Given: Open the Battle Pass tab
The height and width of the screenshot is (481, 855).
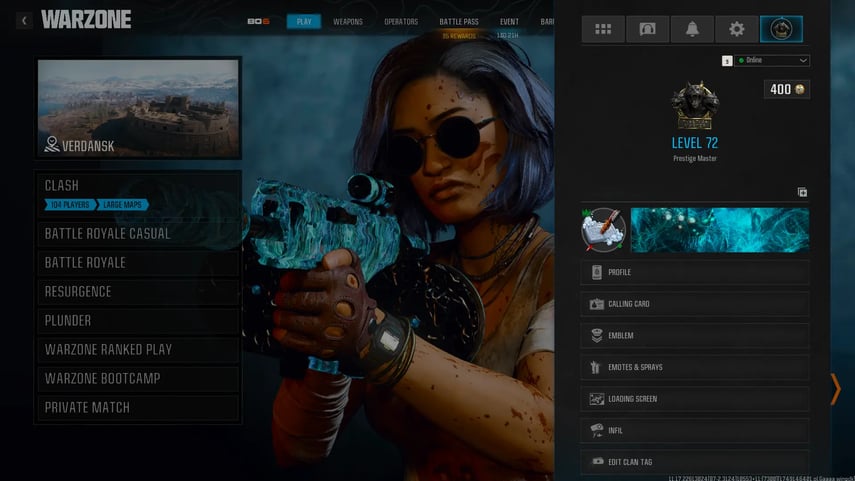Looking at the screenshot, I should [457, 21].
